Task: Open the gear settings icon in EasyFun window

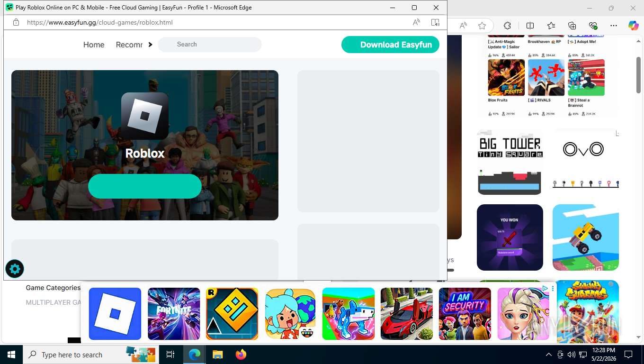Action: (x=15, y=269)
